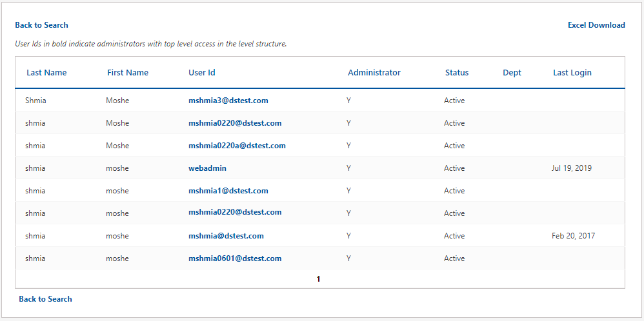The image size is (644, 321).
Task: Open the webadmin user record
Action: [x=207, y=168]
